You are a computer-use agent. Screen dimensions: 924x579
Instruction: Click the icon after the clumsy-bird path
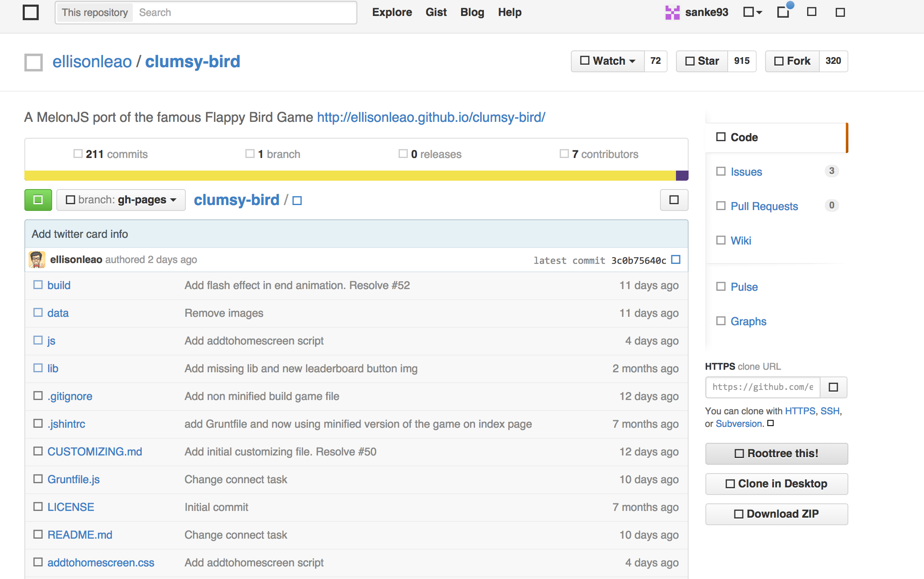297,200
